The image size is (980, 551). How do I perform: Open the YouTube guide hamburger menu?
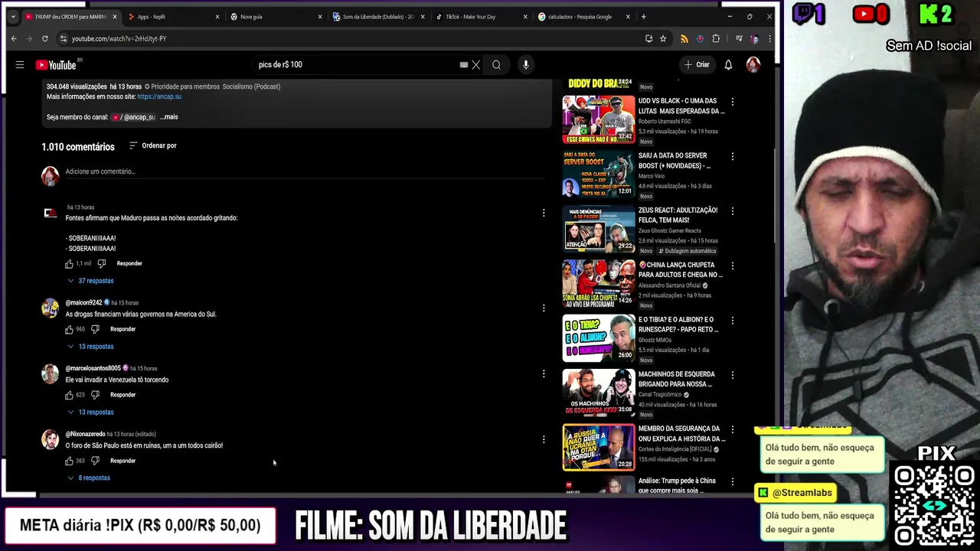coord(20,65)
